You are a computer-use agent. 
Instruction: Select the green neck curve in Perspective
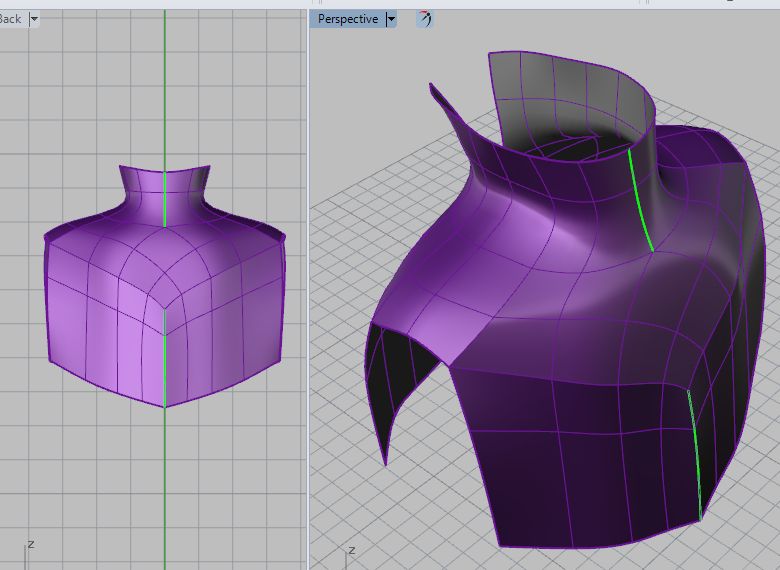click(x=640, y=200)
